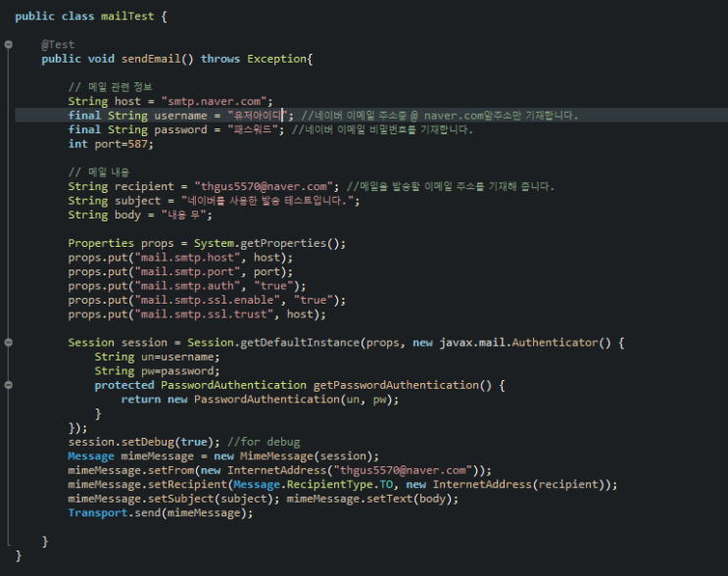The height and width of the screenshot is (576, 728).
Task: Click the "mail.smtp.auth" string
Action: pyautogui.click(x=187, y=286)
